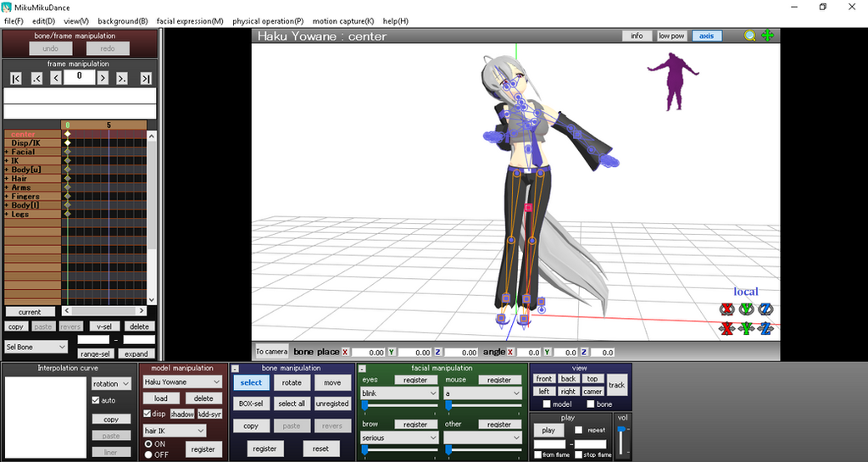Click the Disp/IK keyframe diamond at frame 0
This screenshot has height=462, width=868.
click(x=68, y=142)
